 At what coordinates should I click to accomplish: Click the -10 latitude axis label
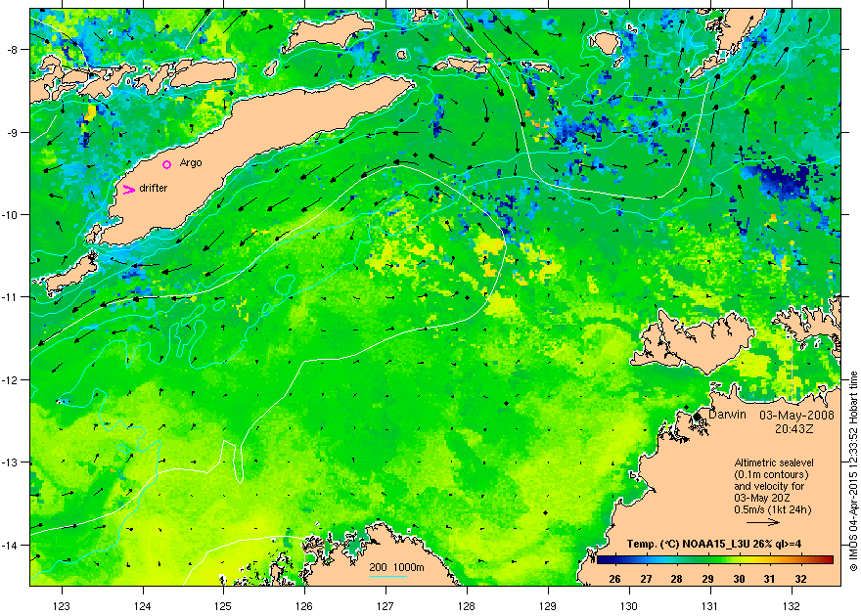(10, 215)
